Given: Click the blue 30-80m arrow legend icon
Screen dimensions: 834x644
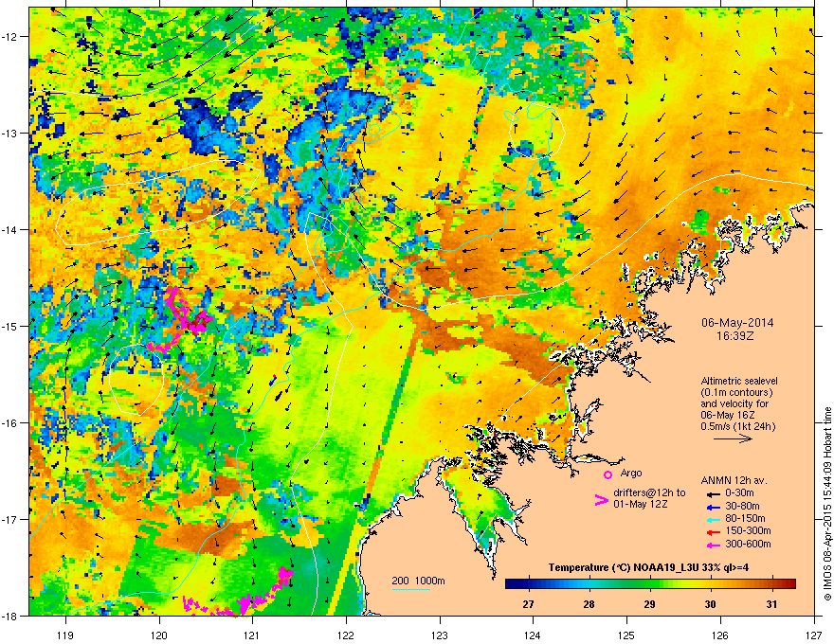Looking at the screenshot, I should pyautogui.click(x=713, y=507).
